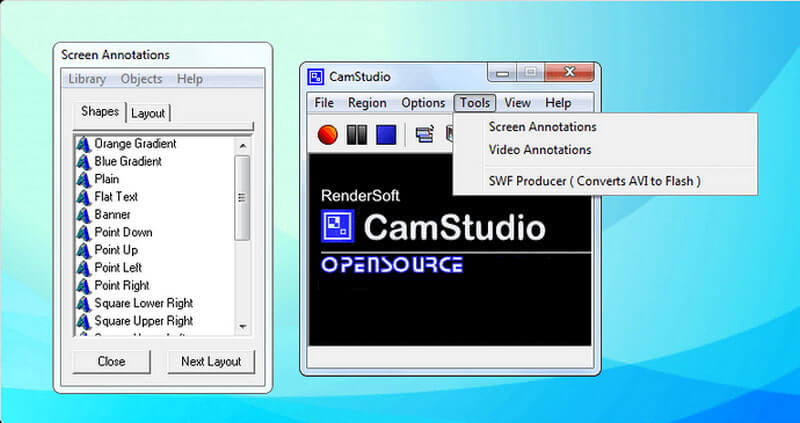Open the View menu
800x423 pixels.
(x=517, y=103)
